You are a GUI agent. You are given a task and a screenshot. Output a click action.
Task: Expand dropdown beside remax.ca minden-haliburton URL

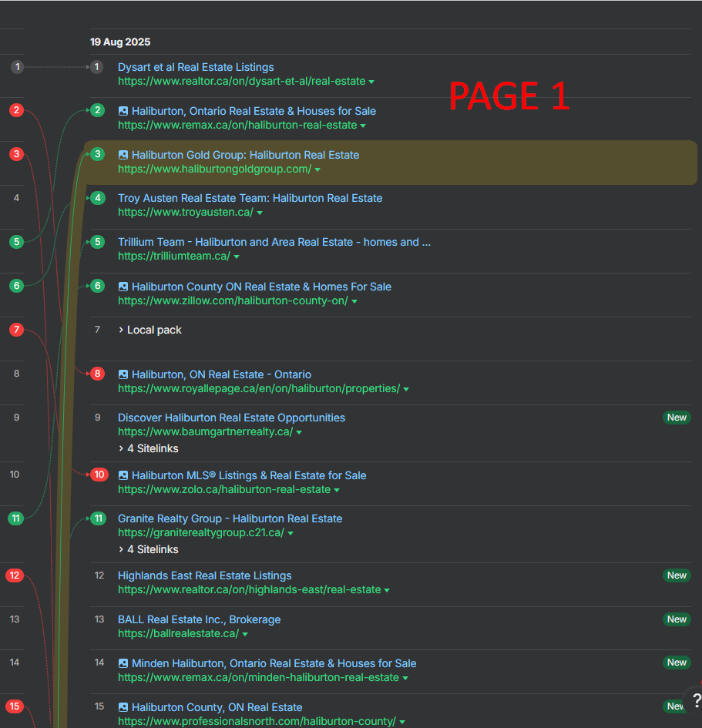click(x=405, y=678)
